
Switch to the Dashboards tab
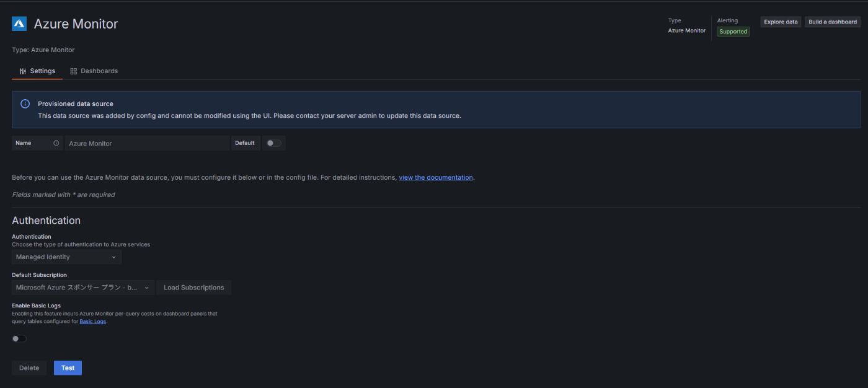[x=94, y=71]
